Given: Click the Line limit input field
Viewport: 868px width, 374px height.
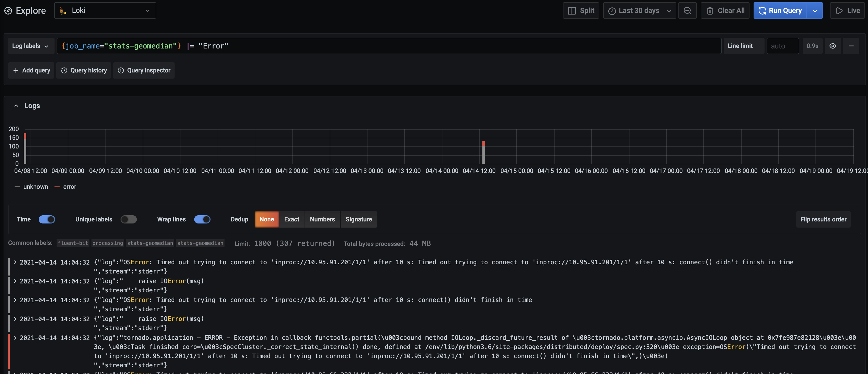Looking at the screenshot, I should point(782,46).
